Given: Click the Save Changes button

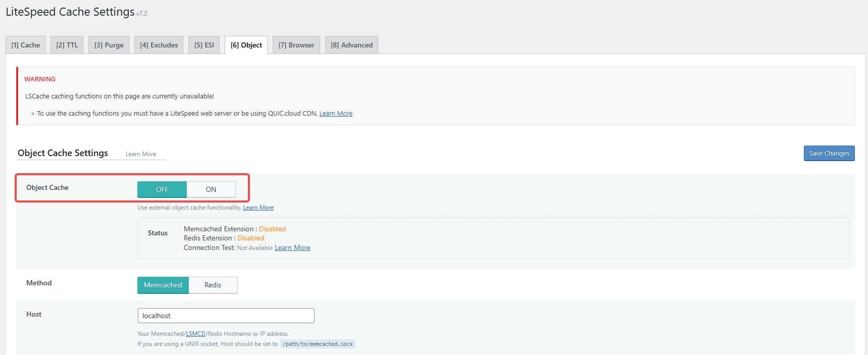Looking at the screenshot, I should point(829,154).
